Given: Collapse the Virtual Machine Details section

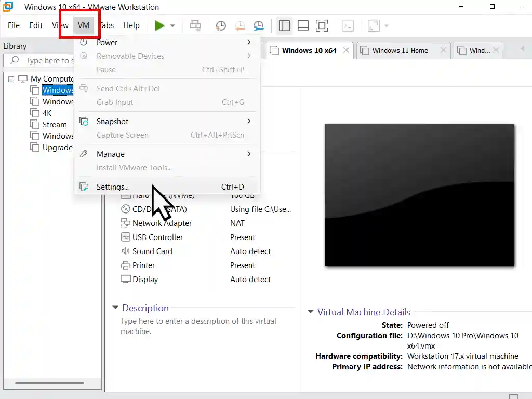Looking at the screenshot, I should point(311,312).
